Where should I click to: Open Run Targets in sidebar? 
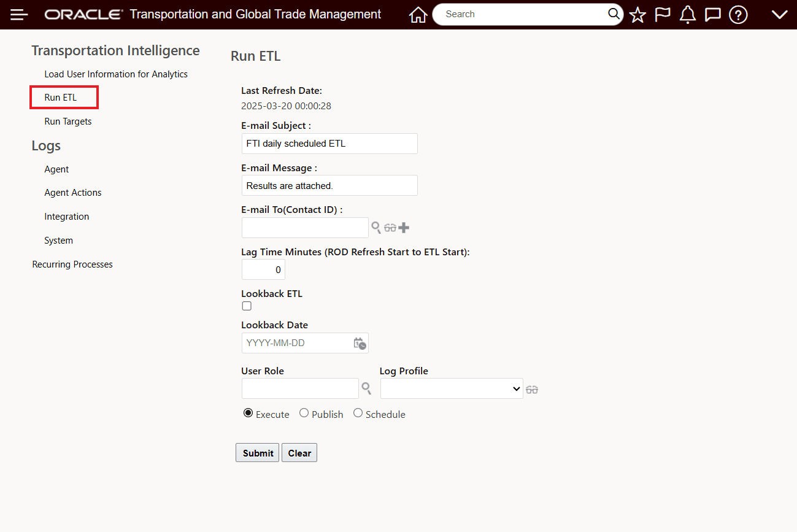click(68, 121)
